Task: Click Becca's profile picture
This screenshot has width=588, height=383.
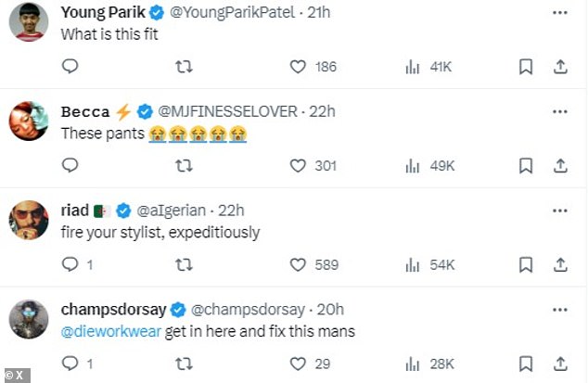Action: pos(29,121)
